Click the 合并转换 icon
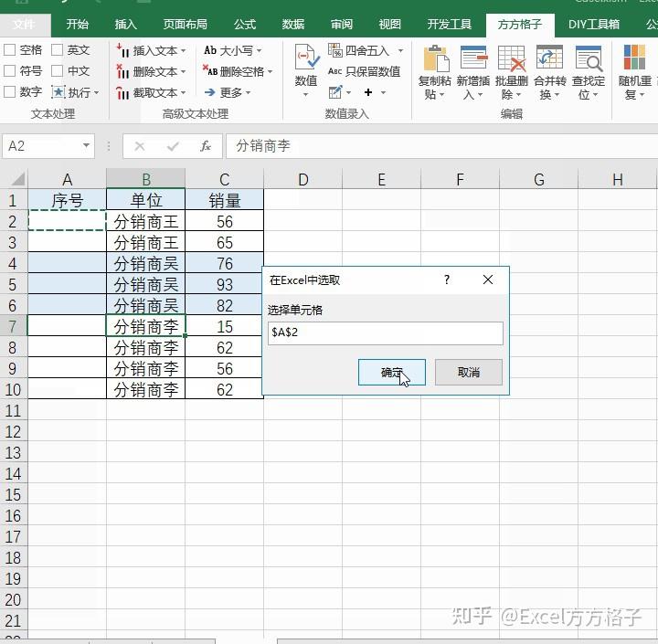The height and width of the screenshot is (644, 658). pyautogui.click(x=550, y=58)
